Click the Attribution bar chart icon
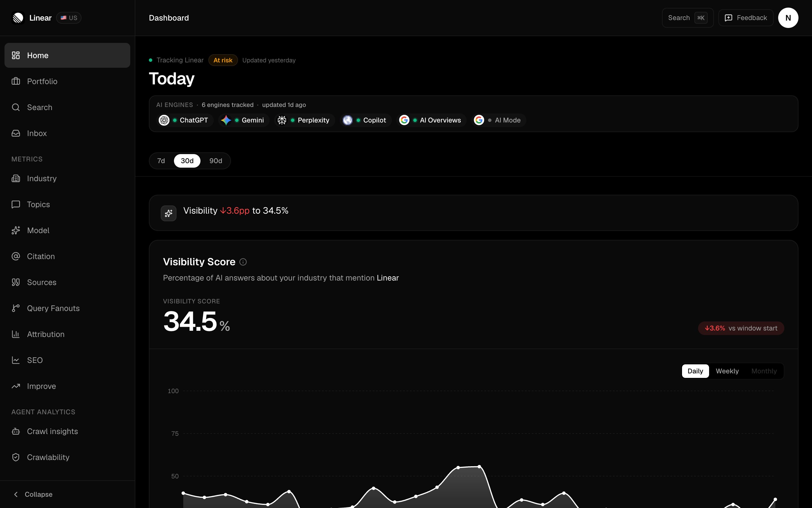The height and width of the screenshot is (508, 812). coord(16,334)
